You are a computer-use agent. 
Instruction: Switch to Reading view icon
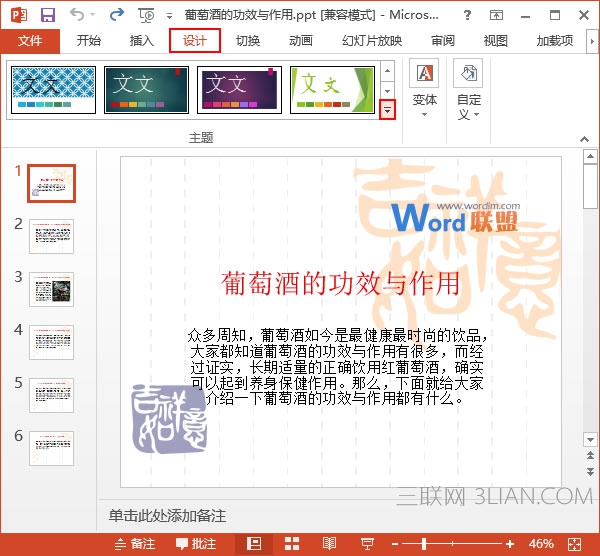click(x=329, y=544)
